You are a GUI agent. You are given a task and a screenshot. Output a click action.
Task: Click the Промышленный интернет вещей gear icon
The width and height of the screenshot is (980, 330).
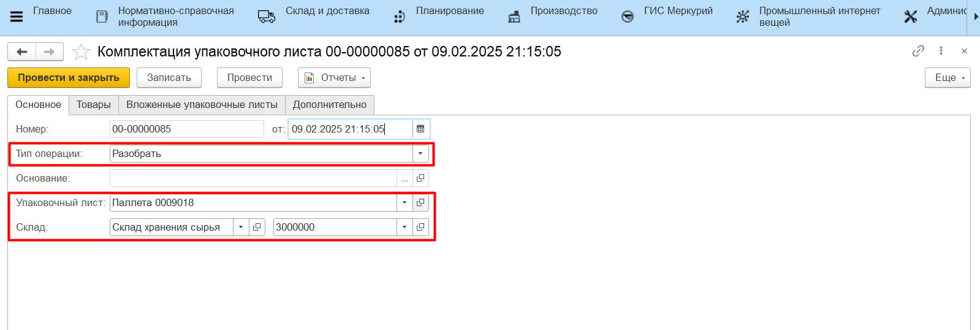(742, 17)
